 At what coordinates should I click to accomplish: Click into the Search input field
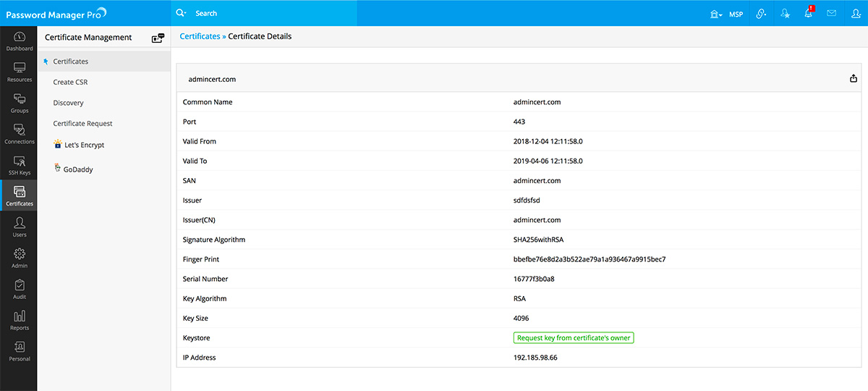(275, 13)
